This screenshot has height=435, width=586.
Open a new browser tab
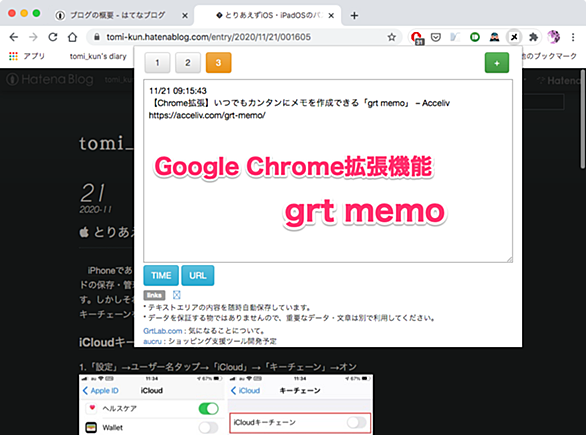354,16
